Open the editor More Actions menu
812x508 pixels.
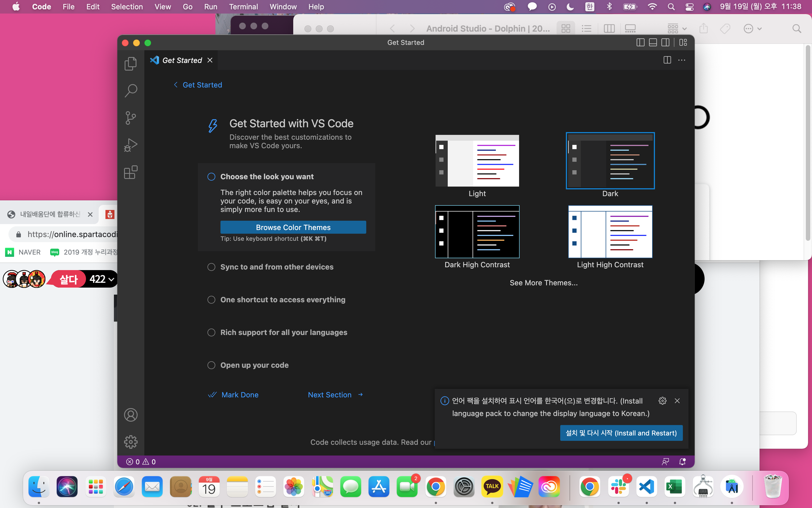click(681, 60)
